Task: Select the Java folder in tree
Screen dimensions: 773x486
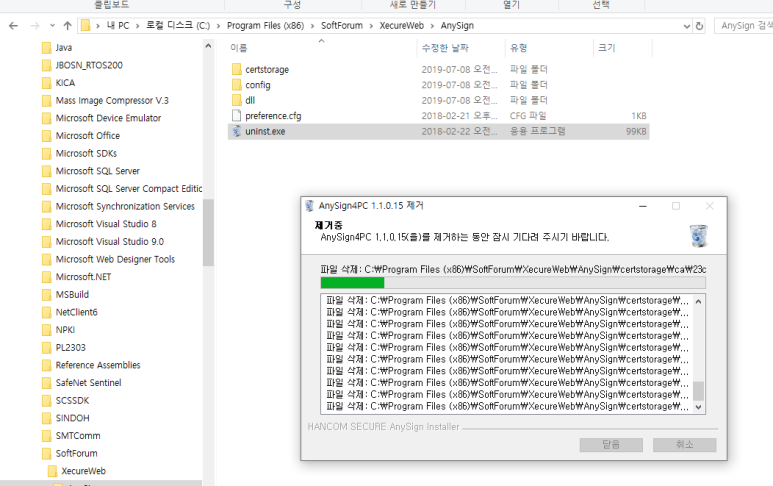Action: point(64,48)
